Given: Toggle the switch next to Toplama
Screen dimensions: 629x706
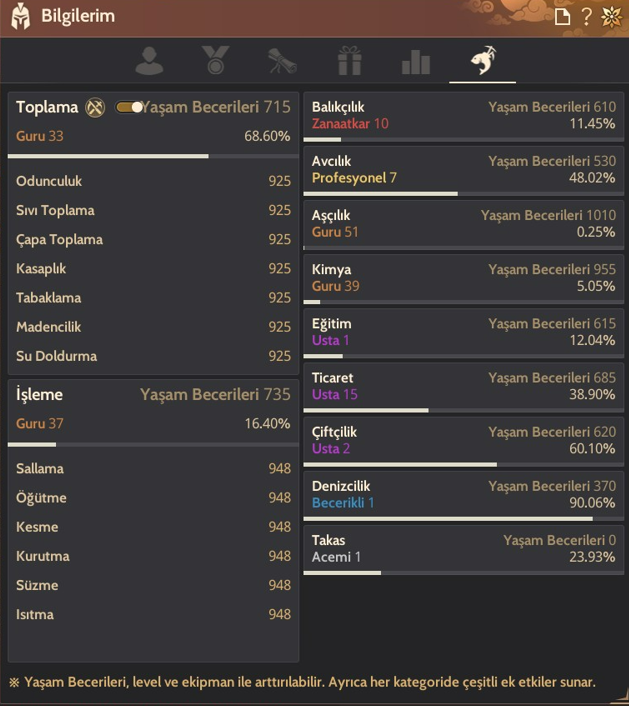Looking at the screenshot, I should [129, 107].
